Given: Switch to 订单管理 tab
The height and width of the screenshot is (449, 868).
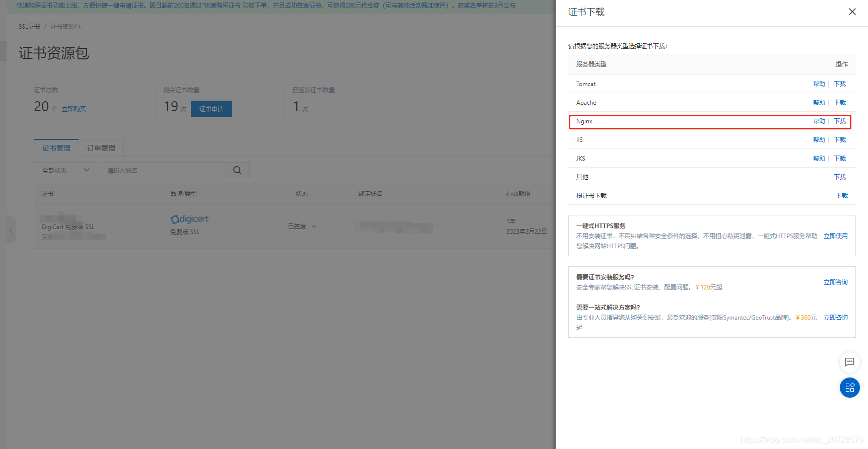Looking at the screenshot, I should coord(101,148).
